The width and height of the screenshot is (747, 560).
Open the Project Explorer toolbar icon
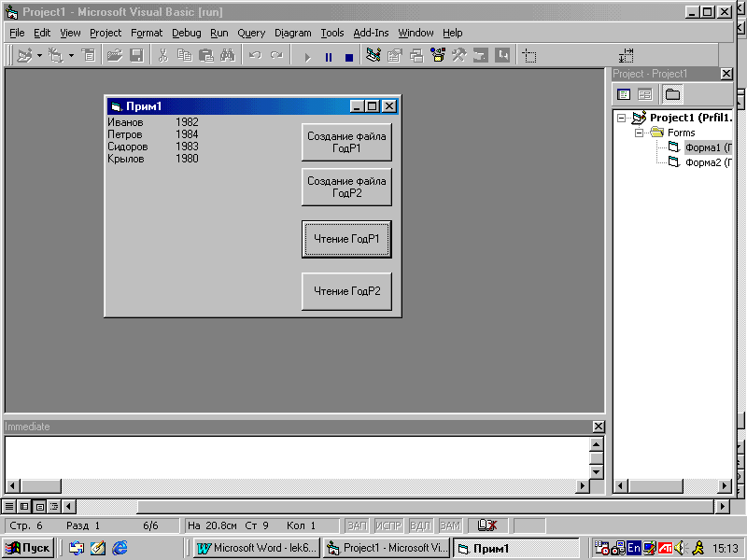click(x=373, y=56)
